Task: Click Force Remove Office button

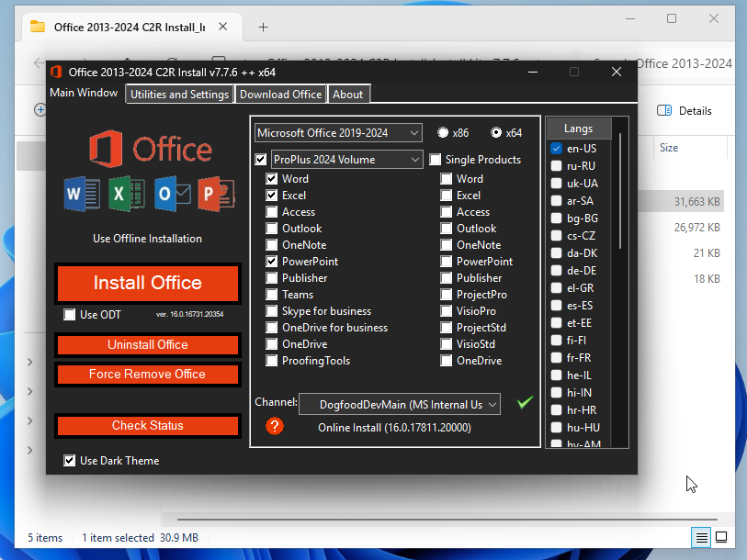Action: click(x=148, y=375)
